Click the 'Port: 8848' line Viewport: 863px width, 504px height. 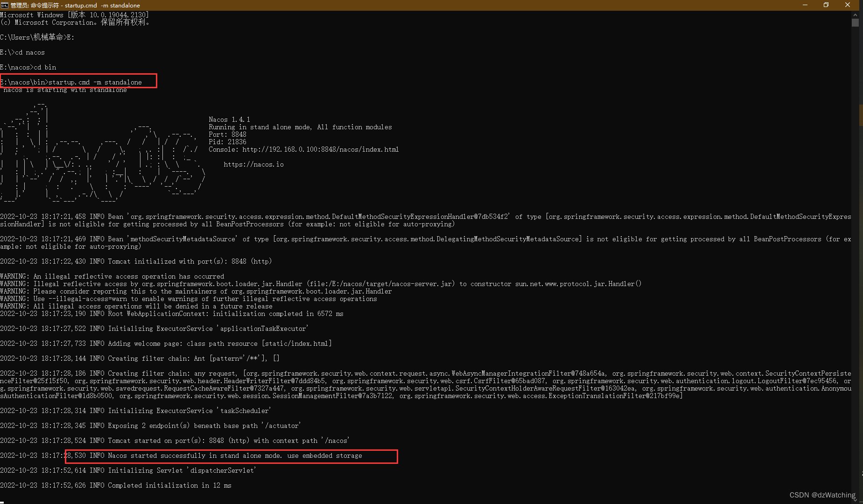point(227,134)
